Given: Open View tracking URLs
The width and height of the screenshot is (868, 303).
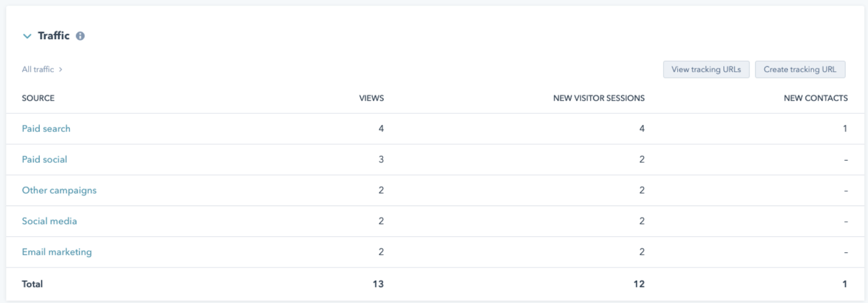Looking at the screenshot, I should click(x=706, y=69).
